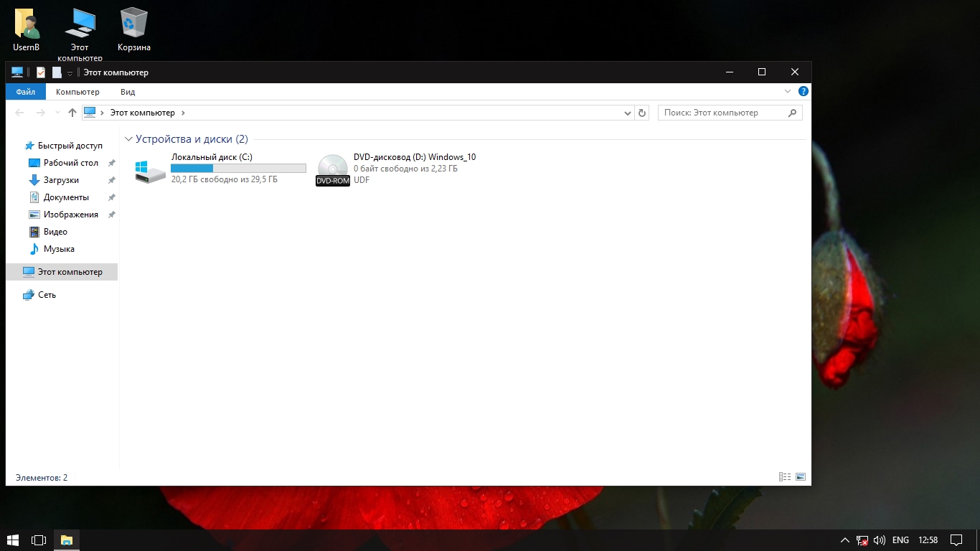
Task: Click the pin icon next to Загрузки
Action: (x=111, y=180)
